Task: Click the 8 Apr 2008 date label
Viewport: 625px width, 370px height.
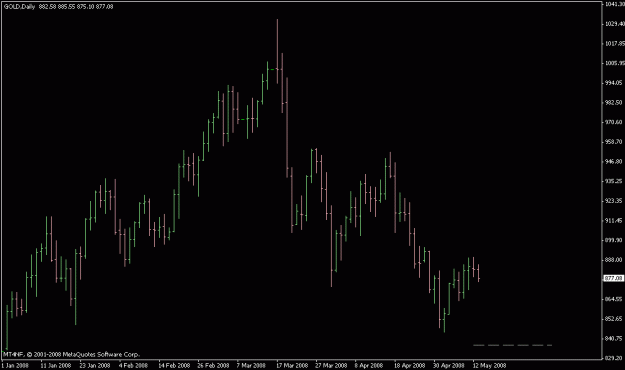Action: click(369, 365)
